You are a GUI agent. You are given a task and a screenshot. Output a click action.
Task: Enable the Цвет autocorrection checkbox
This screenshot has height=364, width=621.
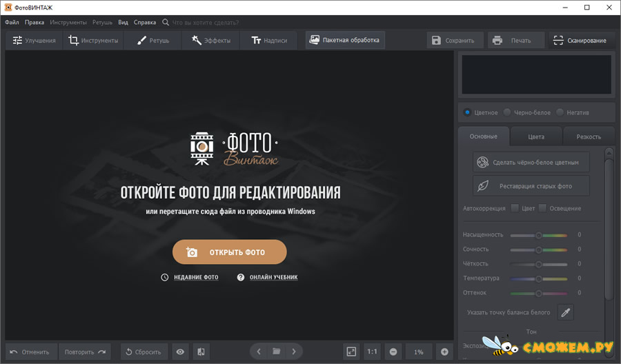pos(515,208)
